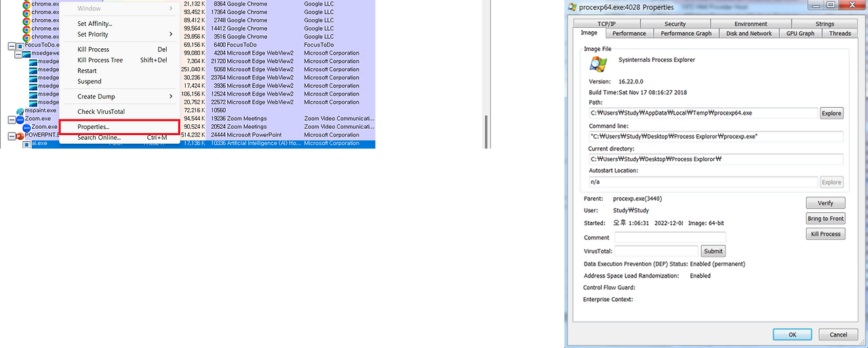
Task: Click inside the Path text field
Action: [x=703, y=113]
